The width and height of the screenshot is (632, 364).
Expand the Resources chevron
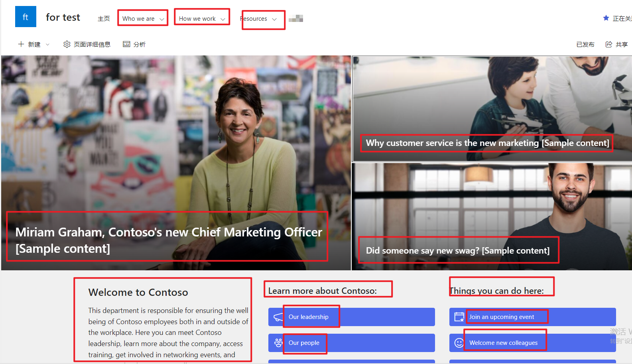pos(274,19)
